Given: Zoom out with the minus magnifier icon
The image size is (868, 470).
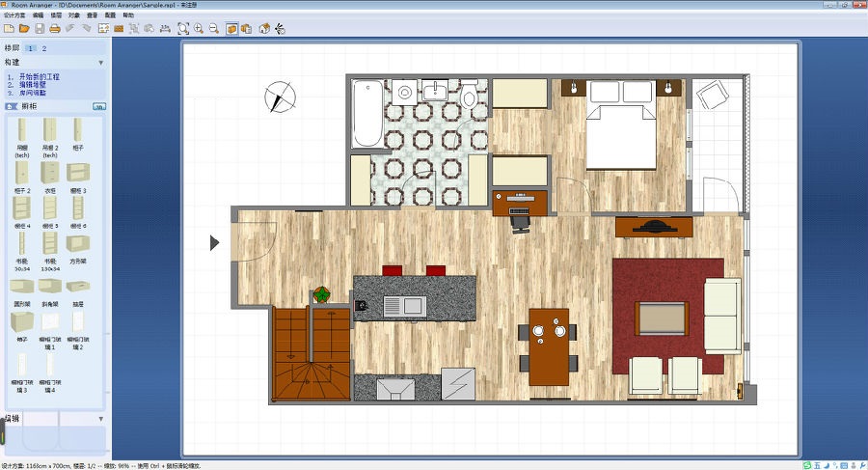Looking at the screenshot, I should 214,28.
